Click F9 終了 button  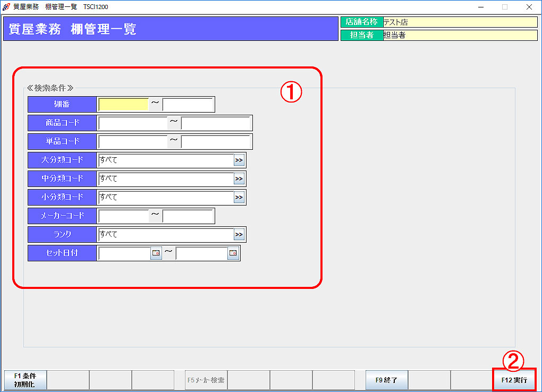[387, 380]
